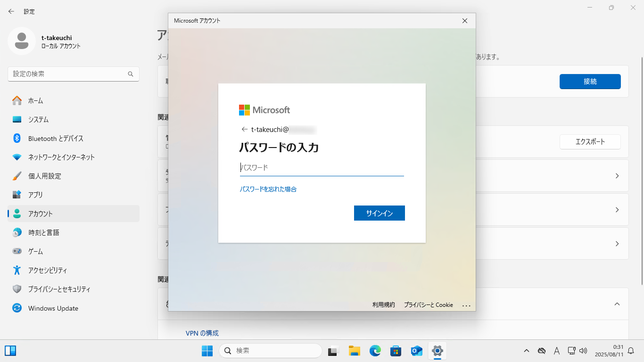
Task: Maximize or restore the Settings window
Action: 611,8
